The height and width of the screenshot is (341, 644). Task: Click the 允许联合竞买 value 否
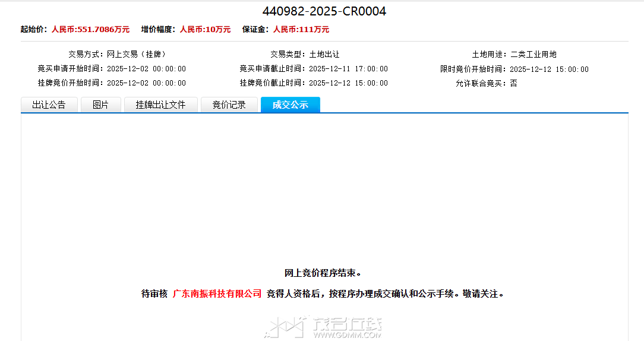513,83
